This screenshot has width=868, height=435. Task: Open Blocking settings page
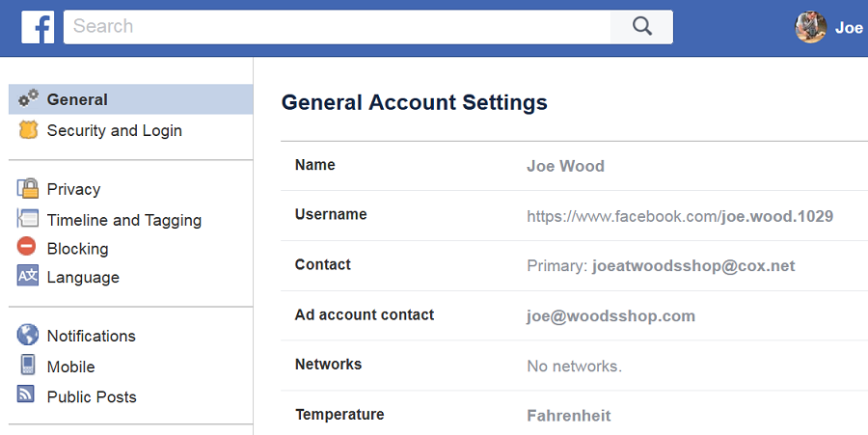pyautogui.click(x=77, y=249)
